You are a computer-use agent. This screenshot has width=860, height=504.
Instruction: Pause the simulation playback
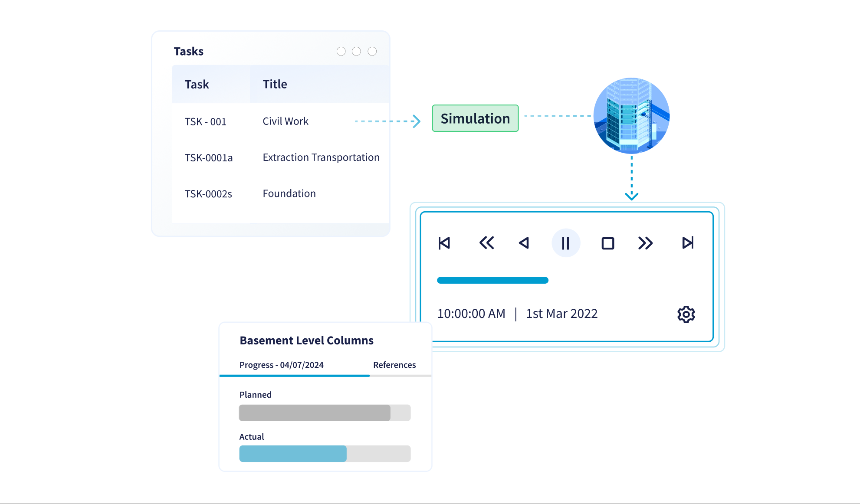click(x=565, y=243)
